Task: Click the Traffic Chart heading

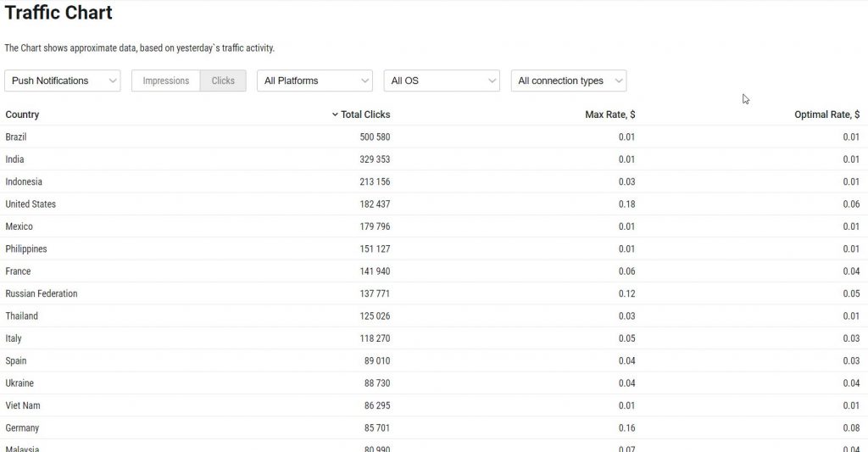Action: [58, 14]
